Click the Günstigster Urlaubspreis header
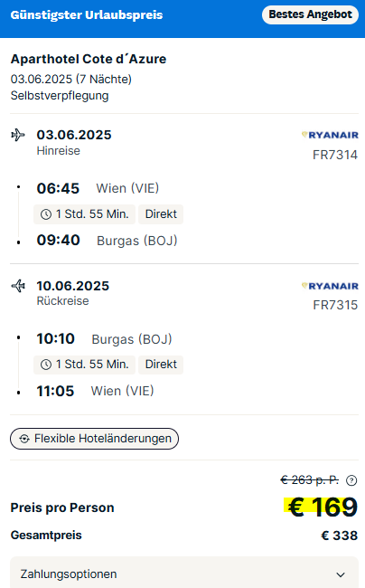The width and height of the screenshot is (365, 588). (87, 15)
